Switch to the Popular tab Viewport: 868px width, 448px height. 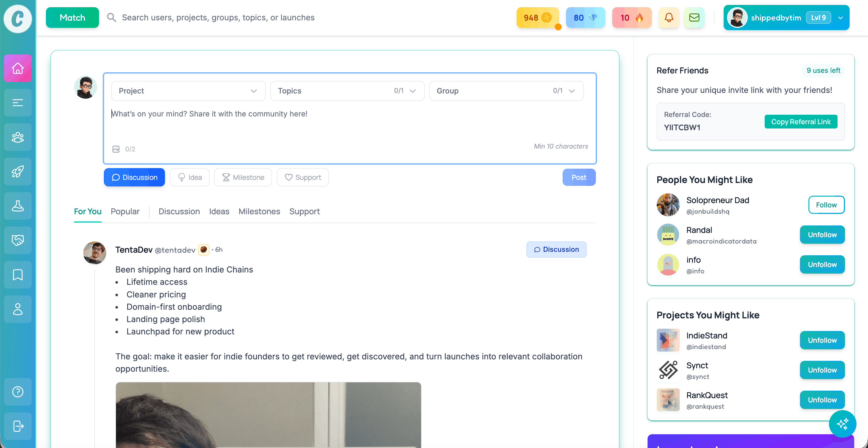[x=125, y=211]
